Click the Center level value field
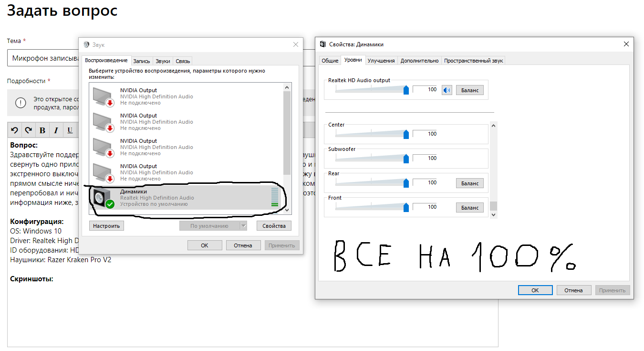 [426, 134]
